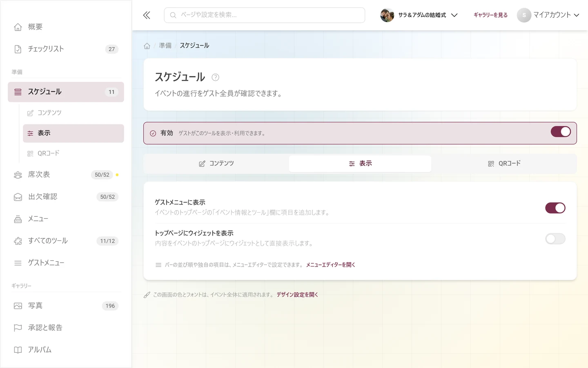588x368 pixels.
Task: Click 準備 breadcrumb link
Action: click(x=165, y=46)
